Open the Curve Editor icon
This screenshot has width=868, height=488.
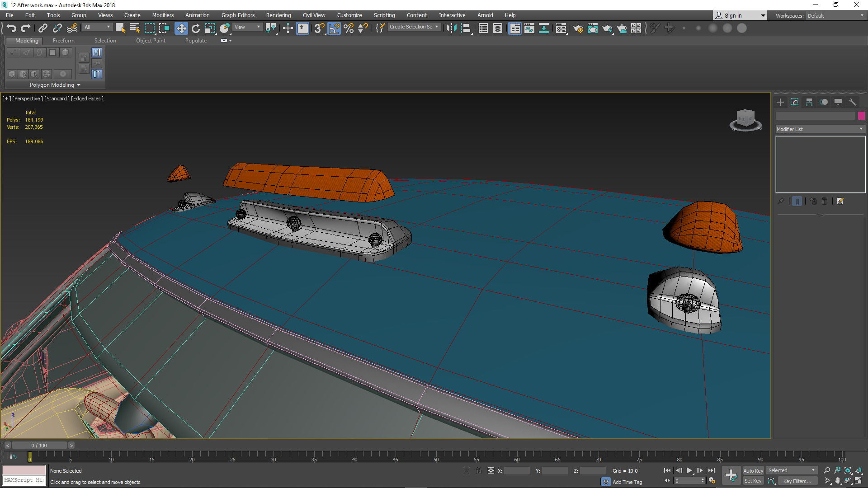(x=529, y=28)
